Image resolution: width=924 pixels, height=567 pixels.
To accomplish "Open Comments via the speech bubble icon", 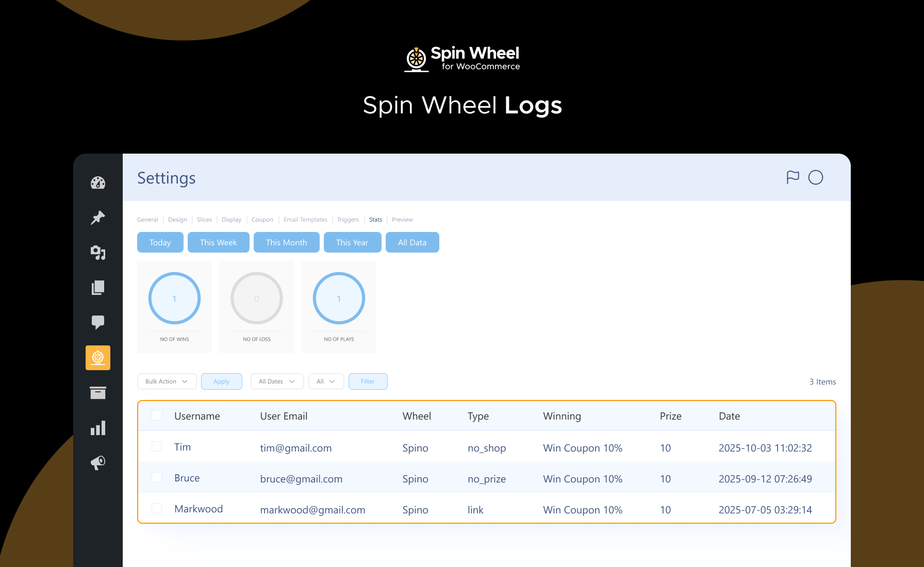I will pyautogui.click(x=98, y=323).
